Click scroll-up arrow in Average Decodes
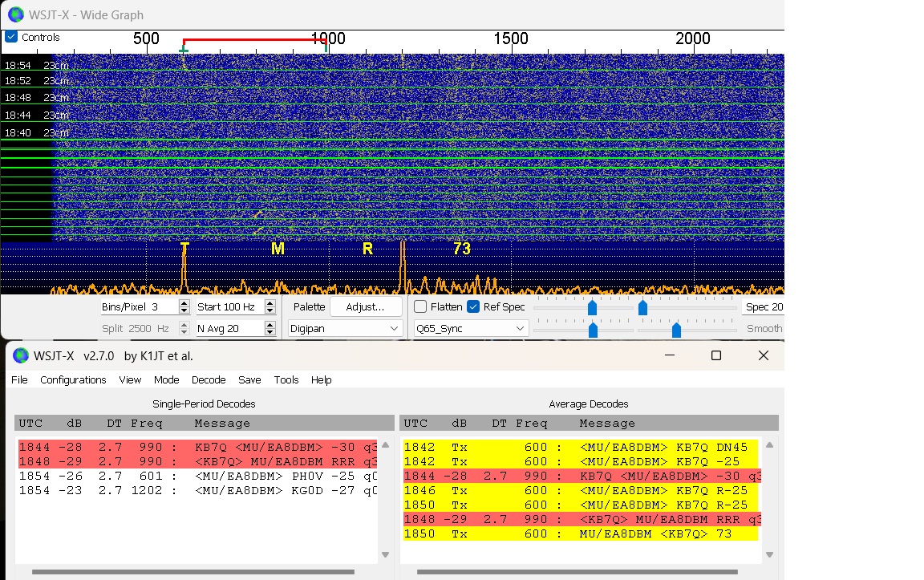Image resolution: width=924 pixels, height=580 pixels. (770, 445)
